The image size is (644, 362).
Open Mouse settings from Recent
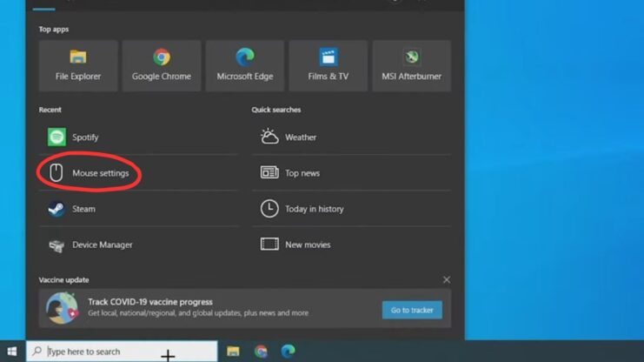138,173
